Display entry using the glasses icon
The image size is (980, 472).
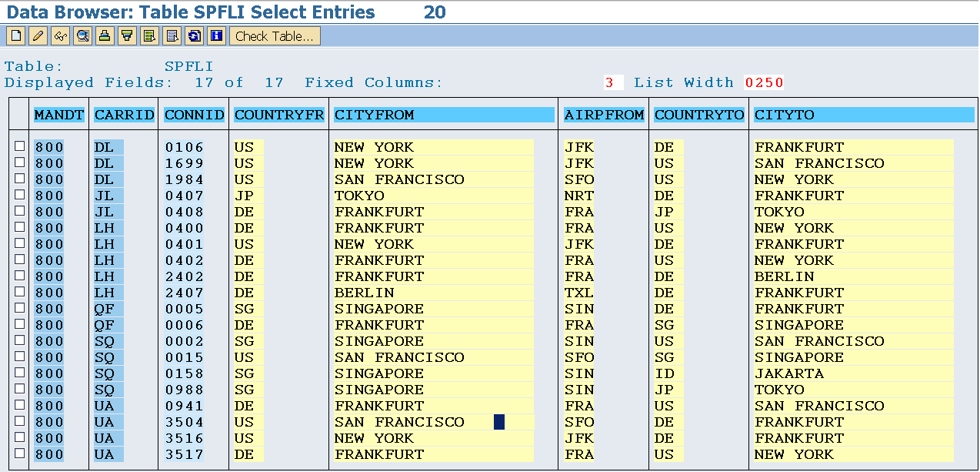point(60,35)
